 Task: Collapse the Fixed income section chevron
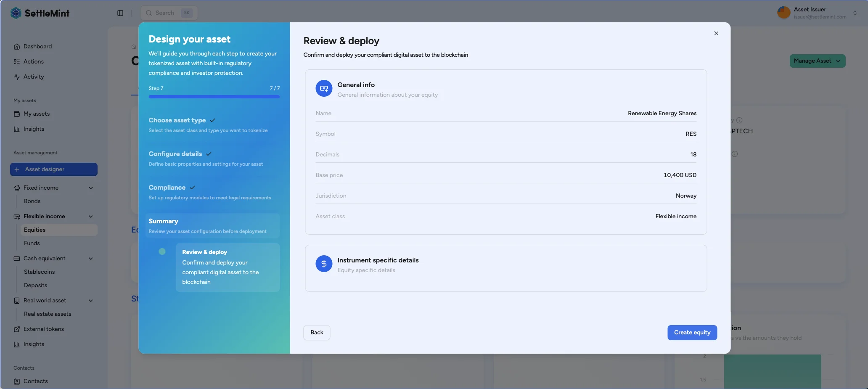coord(91,188)
